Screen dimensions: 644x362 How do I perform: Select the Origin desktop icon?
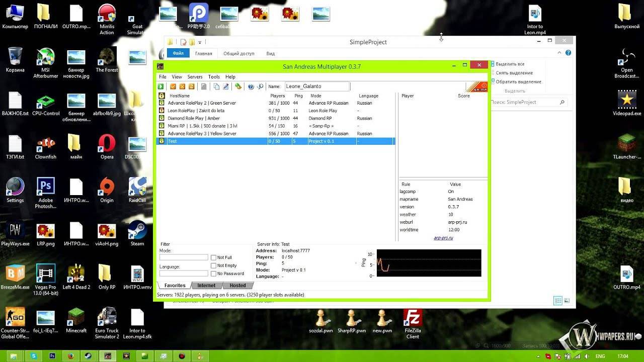pyautogui.click(x=107, y=190)
